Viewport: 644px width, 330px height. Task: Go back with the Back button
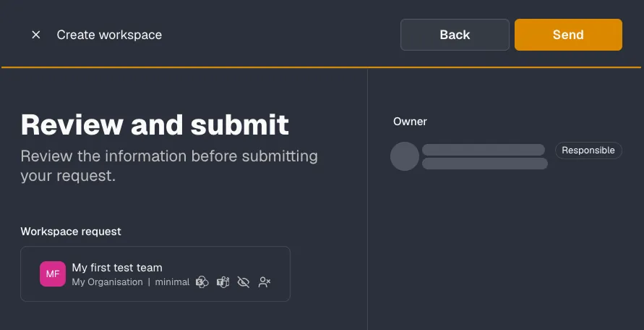[x=455, y=35]
